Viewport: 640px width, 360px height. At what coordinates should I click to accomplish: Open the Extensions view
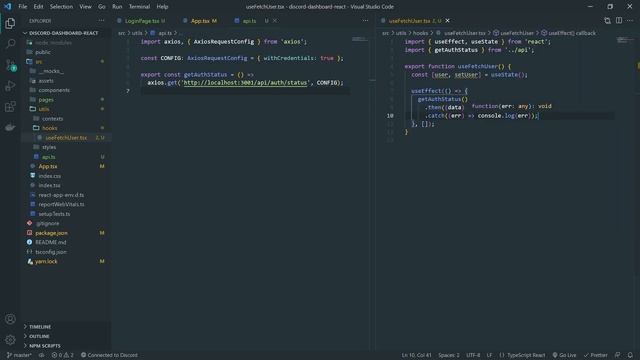pos(10,107)
